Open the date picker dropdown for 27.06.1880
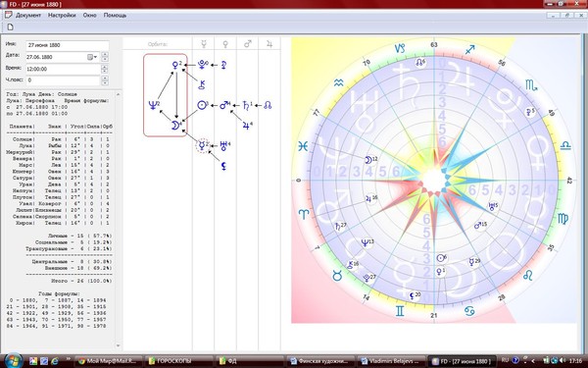This screenshot has width=588, height=368. coord(92,57)
